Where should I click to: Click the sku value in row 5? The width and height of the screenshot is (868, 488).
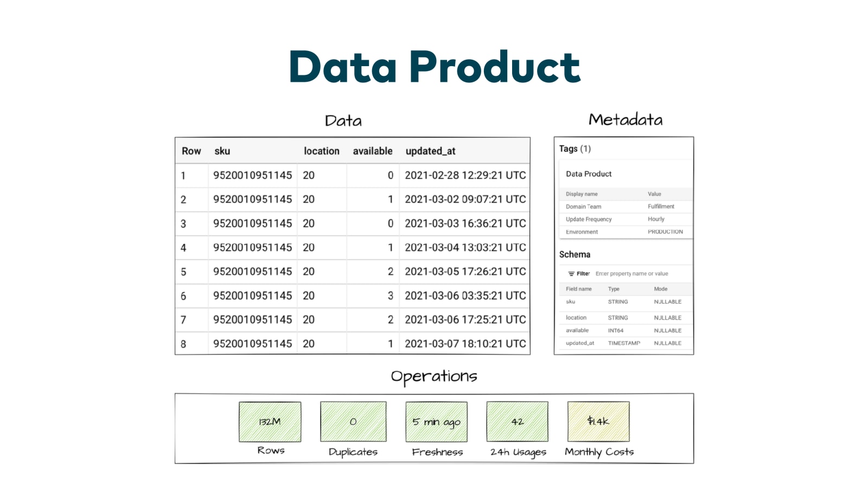pyautogui.click(x=253, y=272)
